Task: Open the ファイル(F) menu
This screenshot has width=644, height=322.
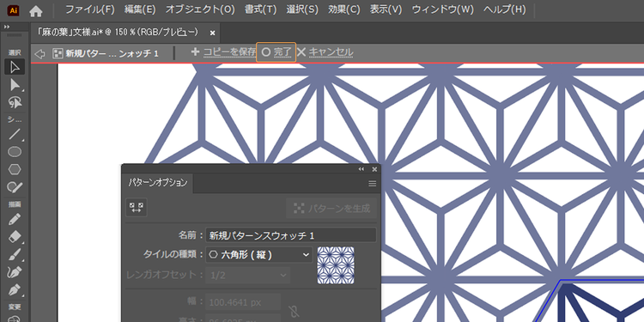Action: click(90, 9)
